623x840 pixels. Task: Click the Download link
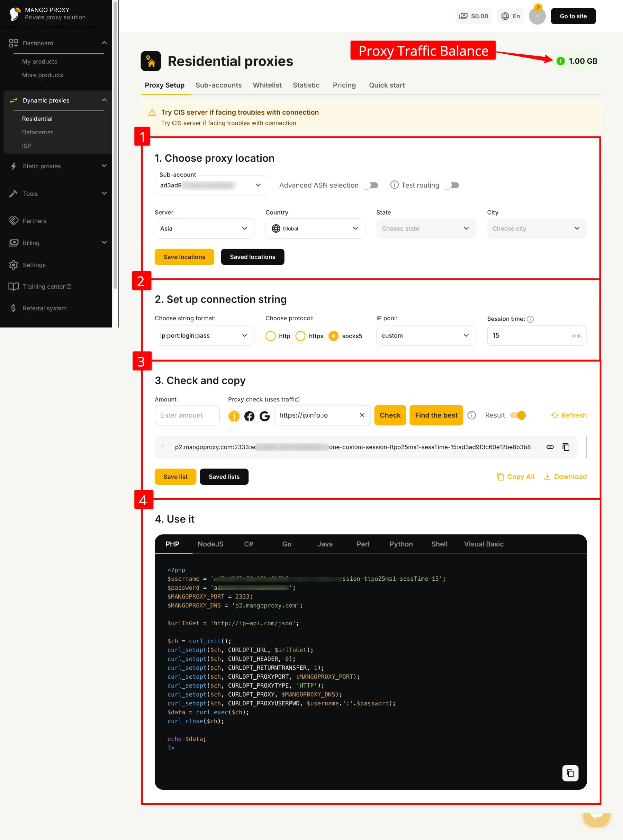pos(565,477)
